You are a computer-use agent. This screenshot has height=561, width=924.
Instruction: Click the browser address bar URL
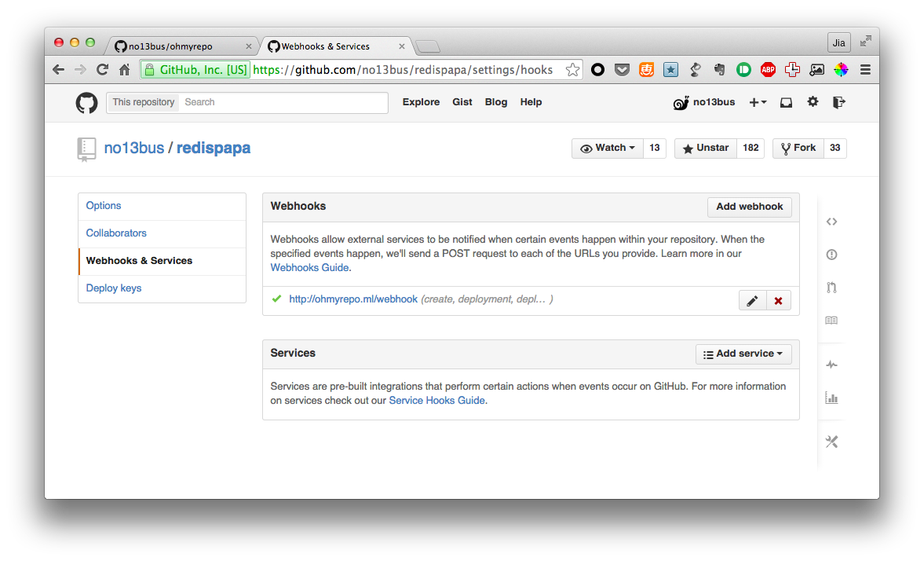(x=403, y=70)
